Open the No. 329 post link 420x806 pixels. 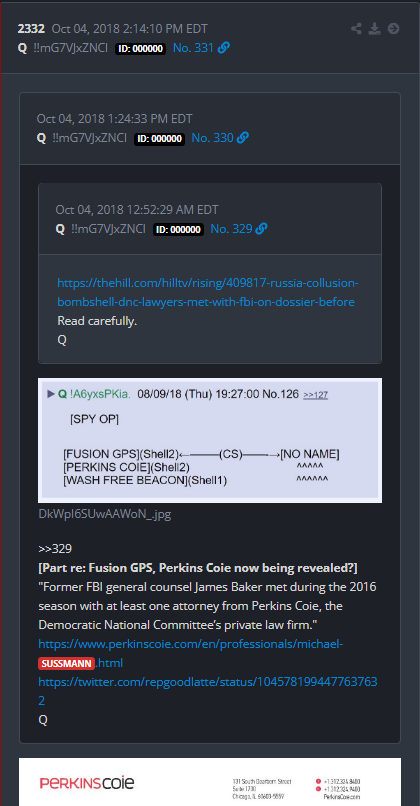(x=231, y=229)
